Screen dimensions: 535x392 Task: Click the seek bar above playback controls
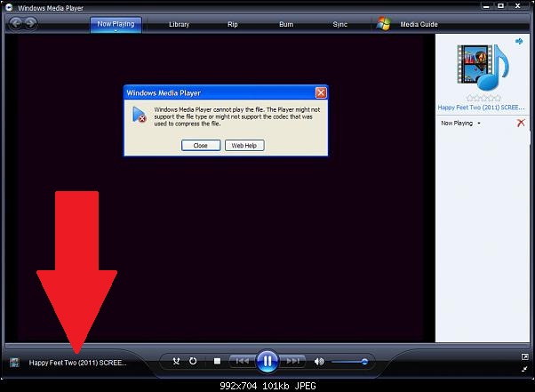click(x=267, y=345)
